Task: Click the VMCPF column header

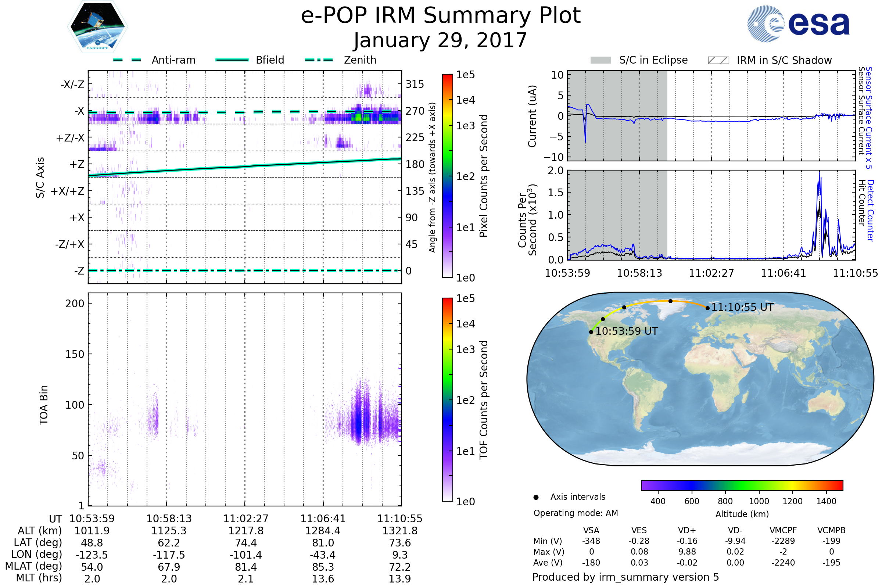Action: click(x=783, y=530)
